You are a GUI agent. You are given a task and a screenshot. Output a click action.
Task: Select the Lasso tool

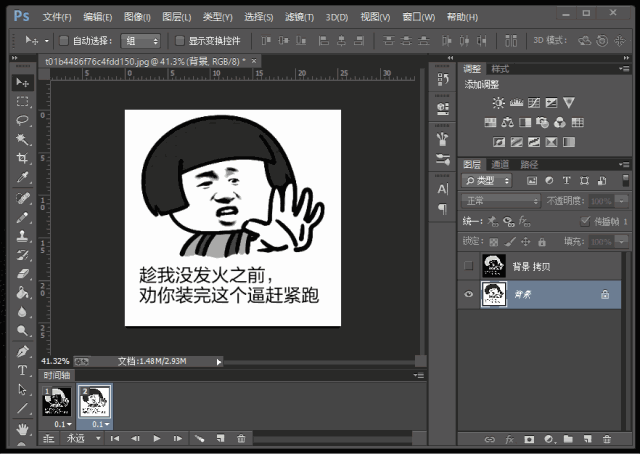pos(22,120)
